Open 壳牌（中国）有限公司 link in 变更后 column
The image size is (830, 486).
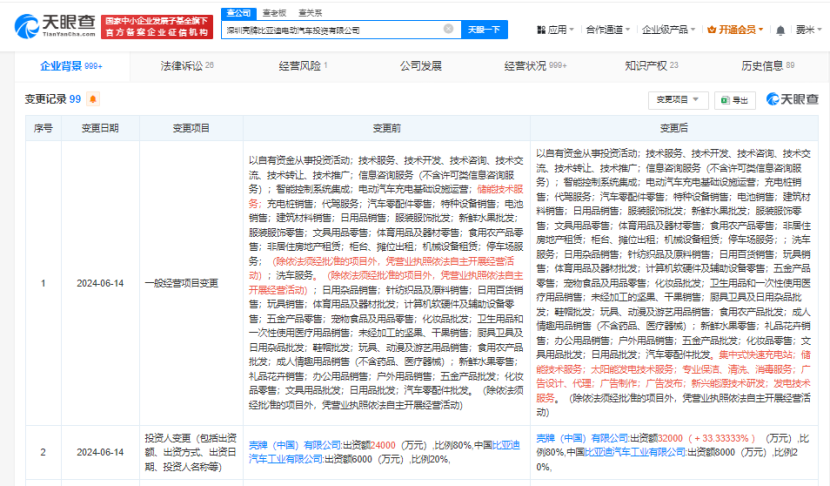[582, 438]
